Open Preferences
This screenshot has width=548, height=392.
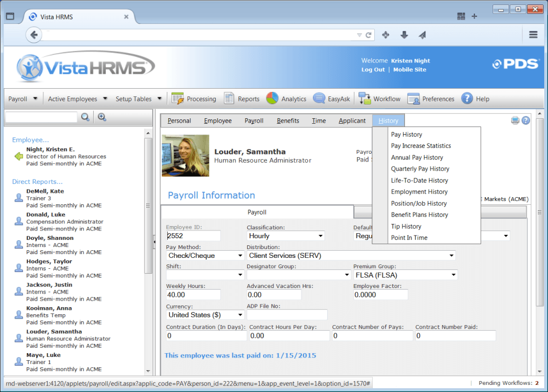point(436,99)
